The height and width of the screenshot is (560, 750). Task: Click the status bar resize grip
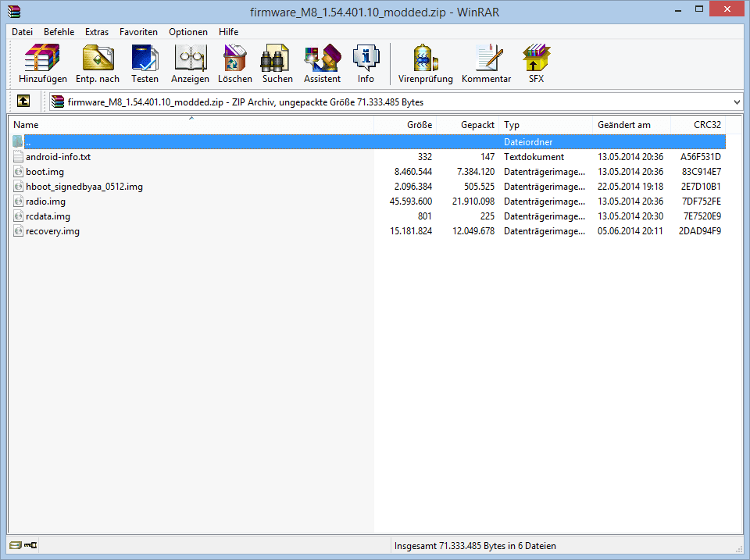click(738, 548)
